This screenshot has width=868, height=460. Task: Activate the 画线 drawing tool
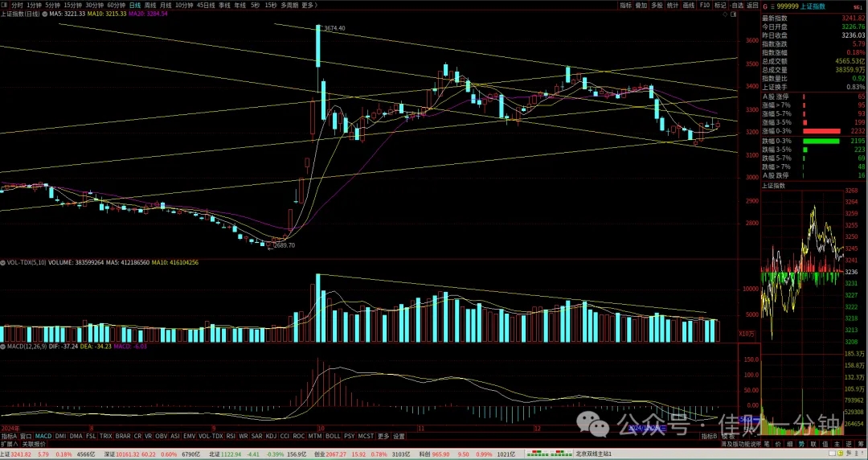click(x=689, y=5)
